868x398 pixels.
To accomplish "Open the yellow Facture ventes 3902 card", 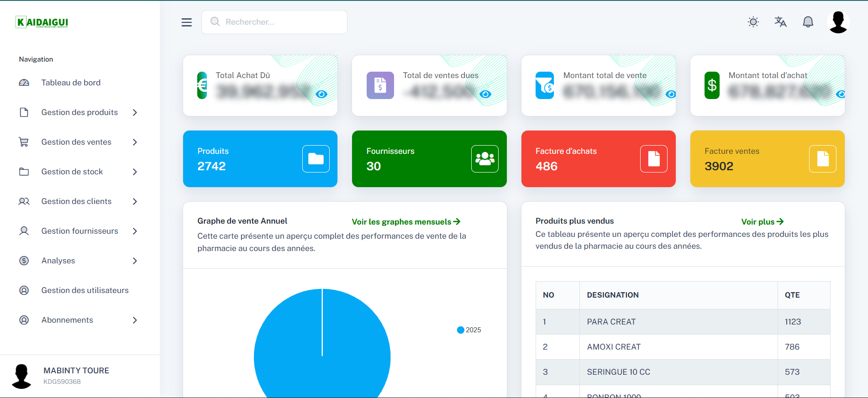I will pyautogui.click(x=768, y=159).
